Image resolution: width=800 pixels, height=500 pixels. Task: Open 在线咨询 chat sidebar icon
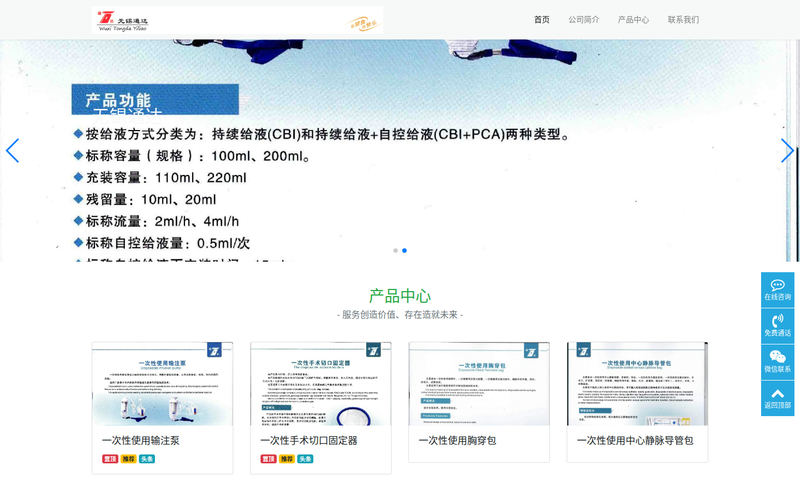[778, 290]
